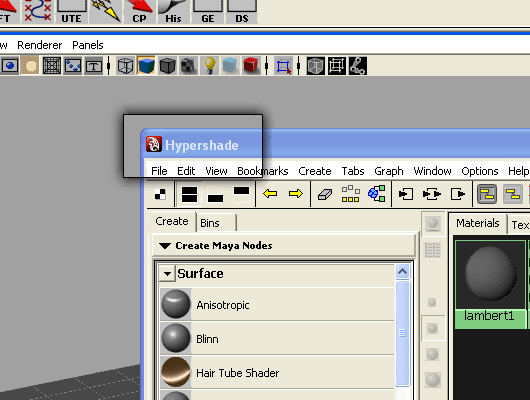Show top and bottom tabs layout icon
This screenshot has height=400, width=530.
189,194
